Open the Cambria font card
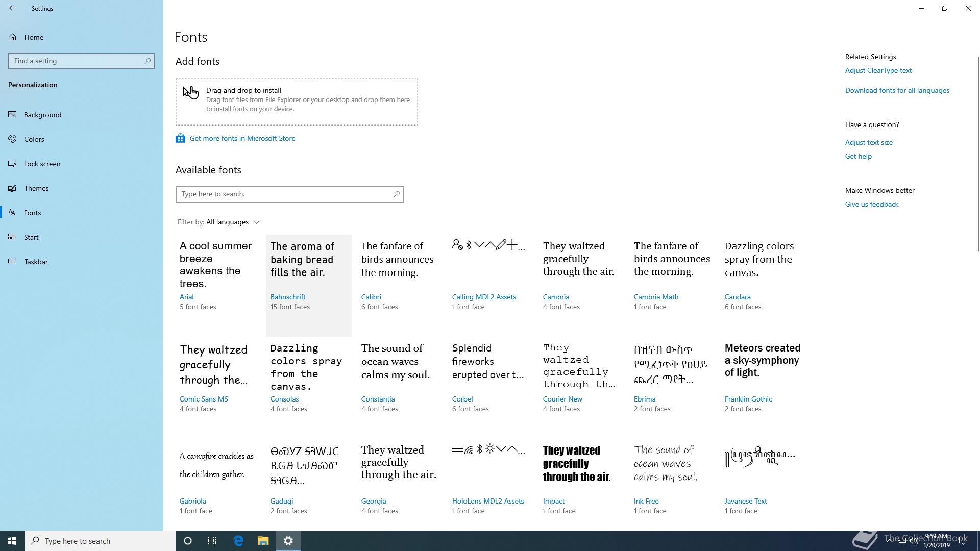The width and height of the screenshot is (980, 551). [581, 286]
